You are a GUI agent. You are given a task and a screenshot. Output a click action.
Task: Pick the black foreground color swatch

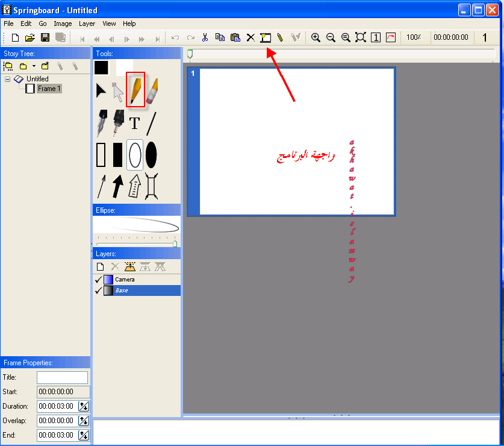coord(101,68)
